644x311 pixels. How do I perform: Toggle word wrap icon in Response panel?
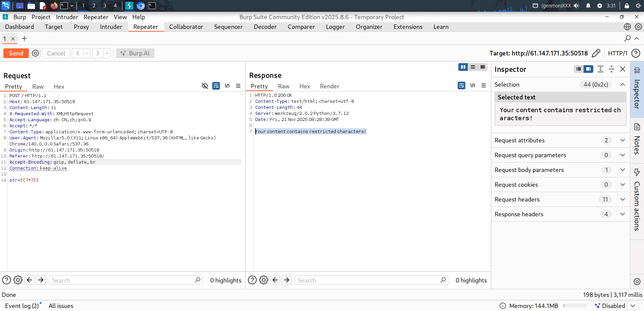click(x=461, y=86)
